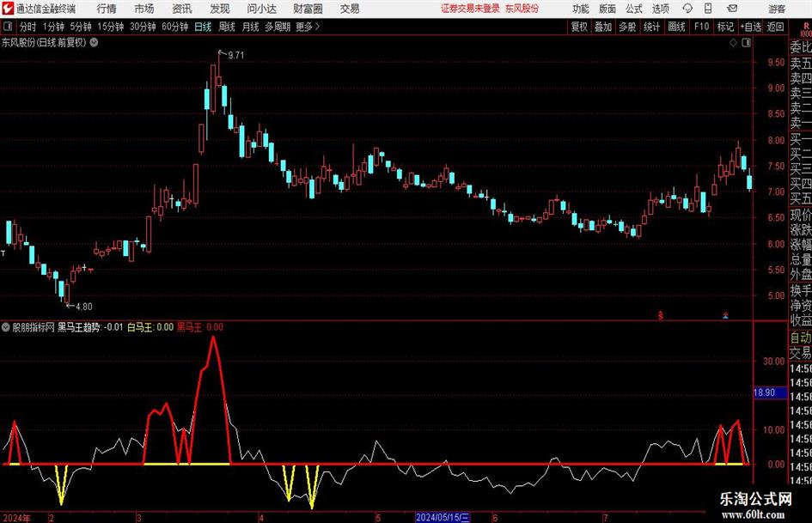Open the 交易 menu
This screenshot has width=812, height=523.
coord(350,9)
